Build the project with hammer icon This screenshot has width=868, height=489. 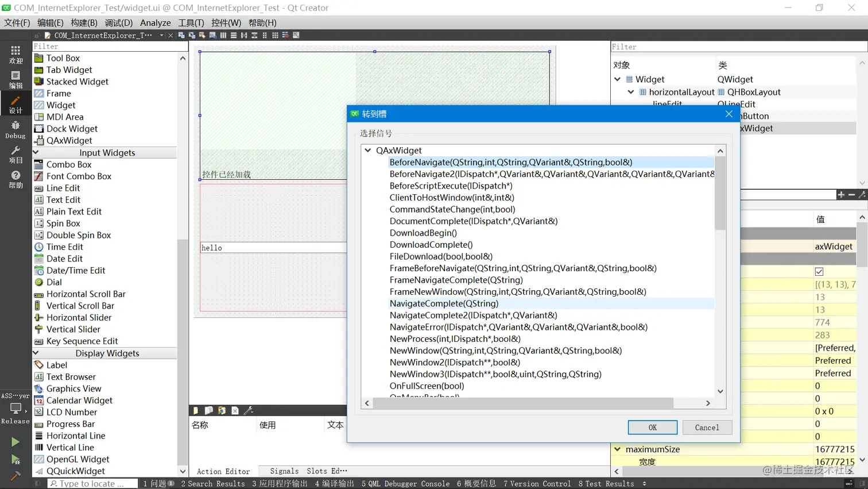pyautogui.click(x=15, y=476)
